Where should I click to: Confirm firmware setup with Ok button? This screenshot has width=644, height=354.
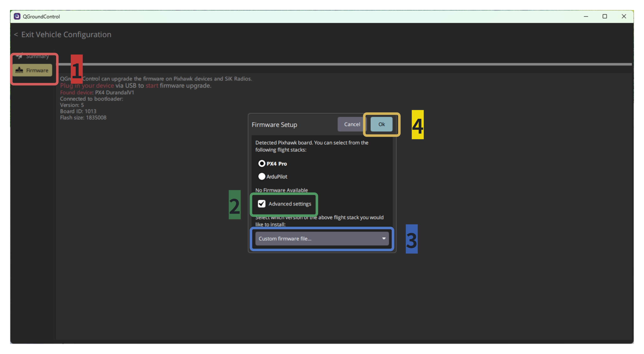[381, 124]
